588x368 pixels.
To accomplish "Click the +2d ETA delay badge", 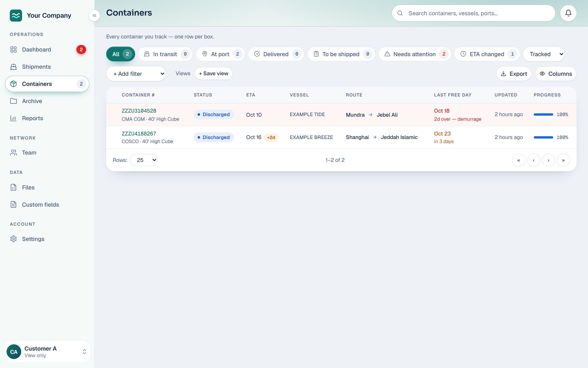I will point(271,137).
